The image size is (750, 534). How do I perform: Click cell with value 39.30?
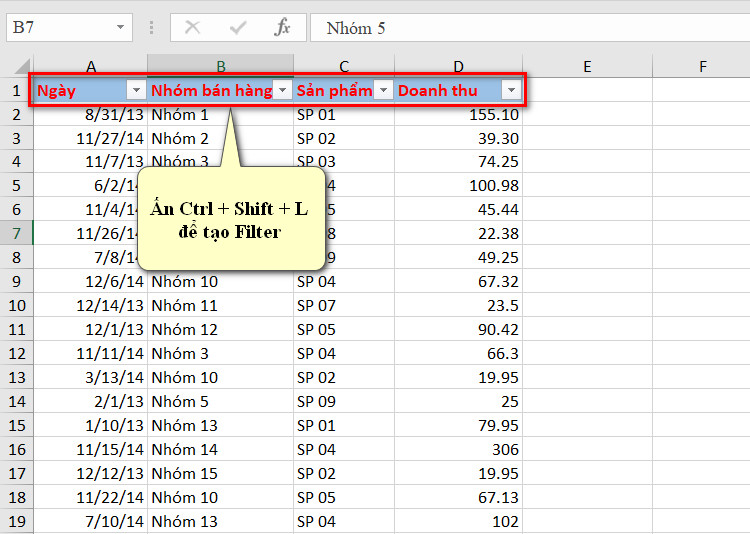click(x=458, y=138)
